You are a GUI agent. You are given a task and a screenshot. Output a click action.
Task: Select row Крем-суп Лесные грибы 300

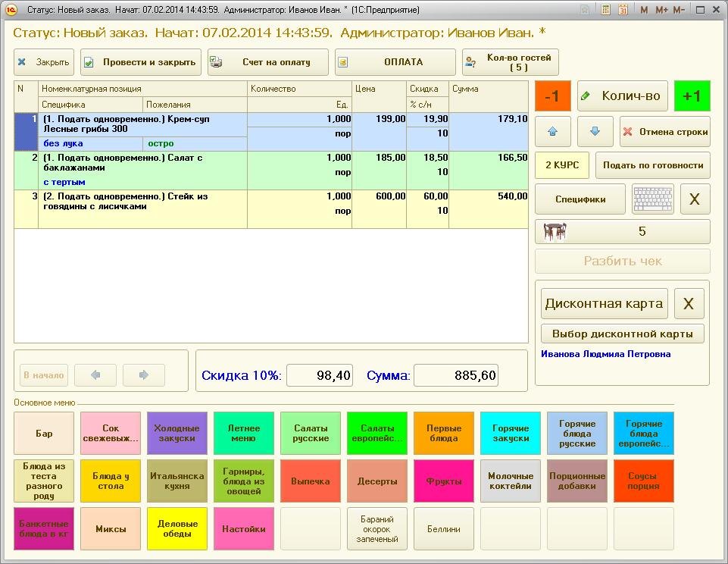(271, 131)
